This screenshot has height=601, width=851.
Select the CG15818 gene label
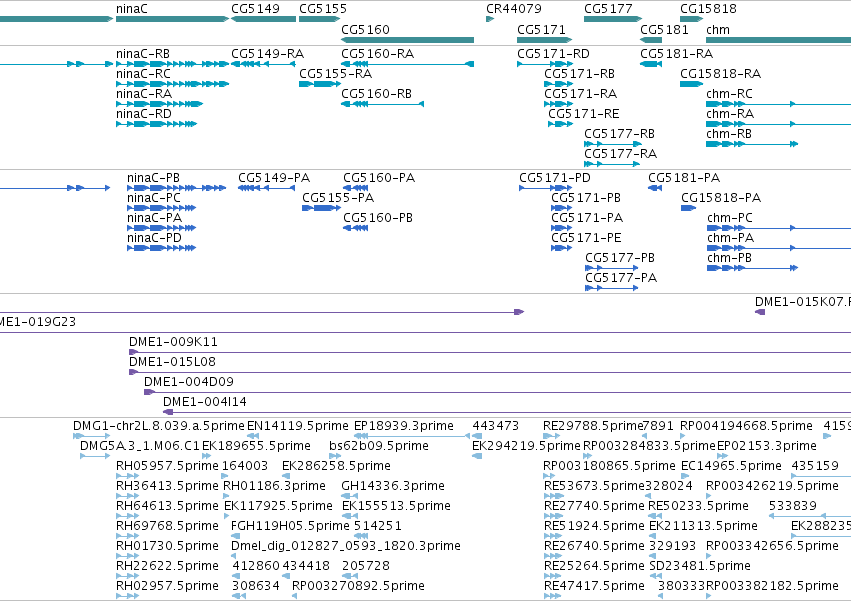pyautogui.click(x=708, y=9)
